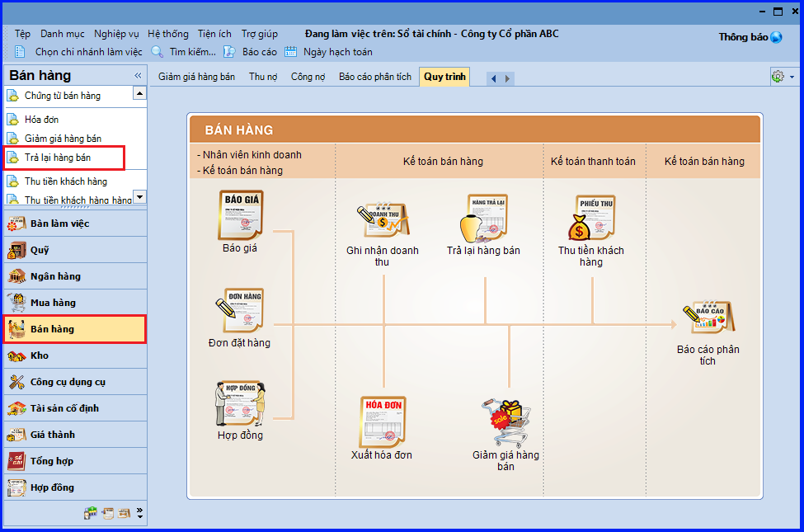
Task: Open Báo cáo phân tích report icon
Action: (x=708, y=317)
